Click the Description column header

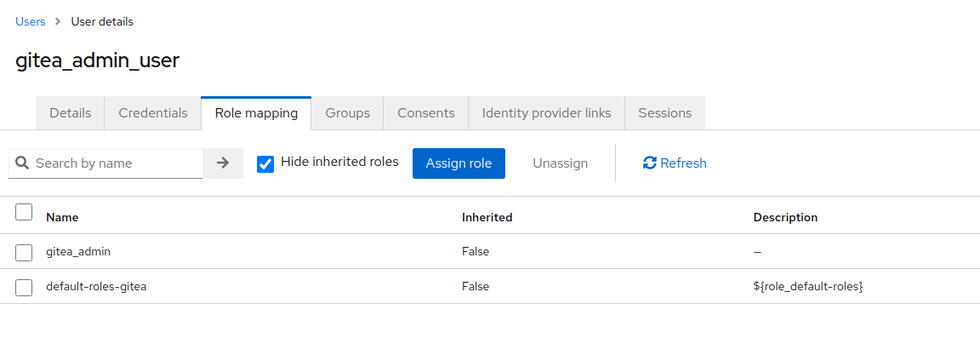pyautogui.click(x=786, y=217)
